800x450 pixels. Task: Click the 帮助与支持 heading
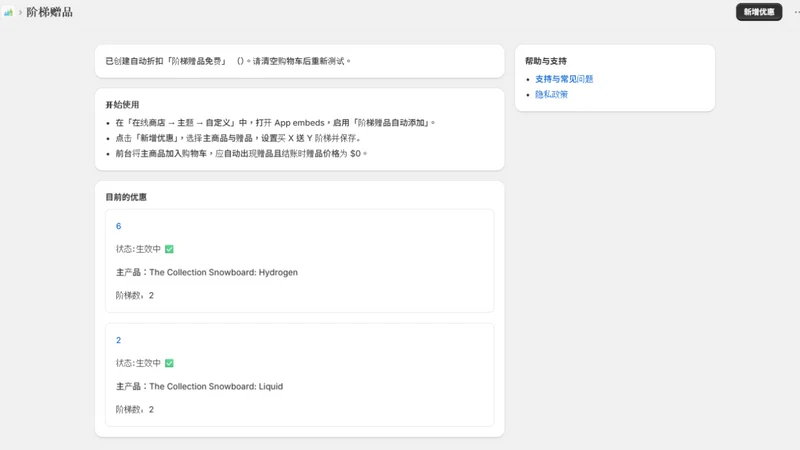point(546,61)
